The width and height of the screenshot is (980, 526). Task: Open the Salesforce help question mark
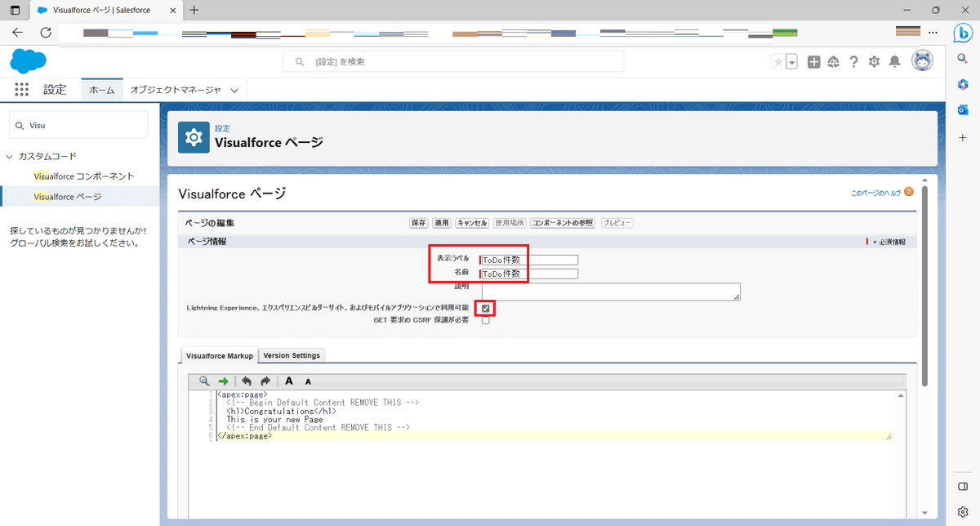coord(854,62)
